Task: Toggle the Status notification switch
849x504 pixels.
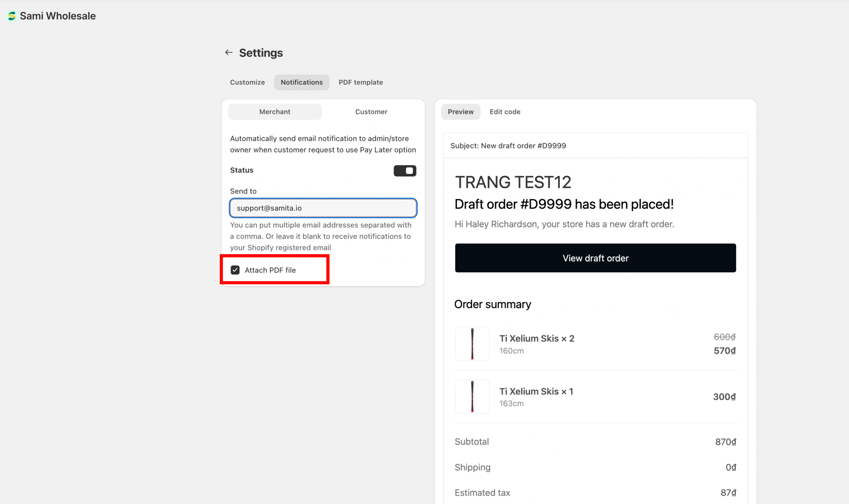Action: point(405,170)
